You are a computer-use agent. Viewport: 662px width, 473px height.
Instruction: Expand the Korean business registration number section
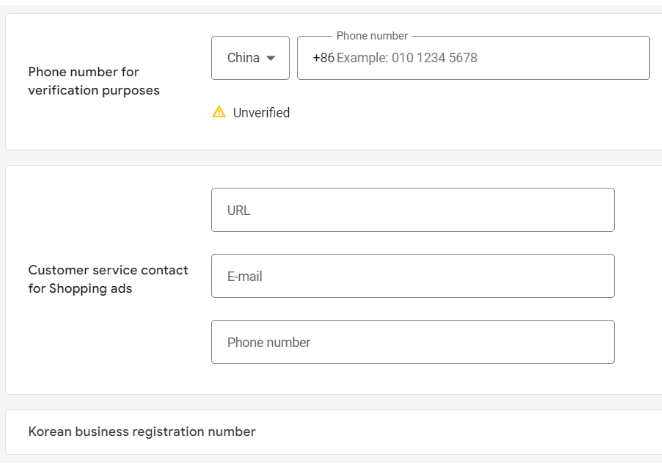(x=142, y=432)
